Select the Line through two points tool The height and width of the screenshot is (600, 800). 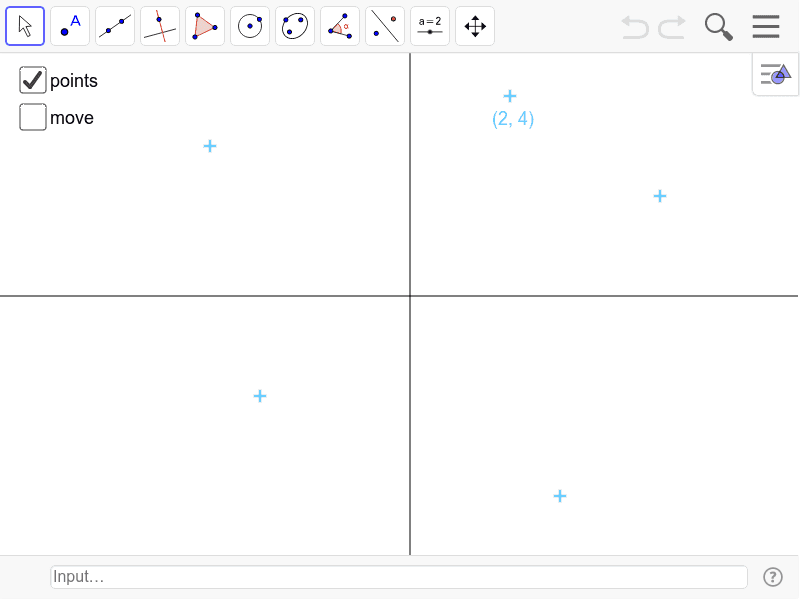pyautogui.click(x=115, y=26)
